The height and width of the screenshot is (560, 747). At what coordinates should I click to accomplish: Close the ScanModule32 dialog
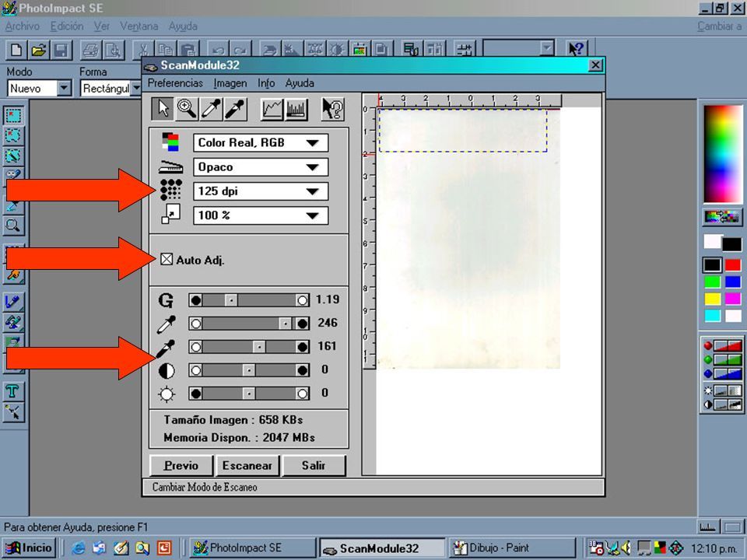click(595, 65)
